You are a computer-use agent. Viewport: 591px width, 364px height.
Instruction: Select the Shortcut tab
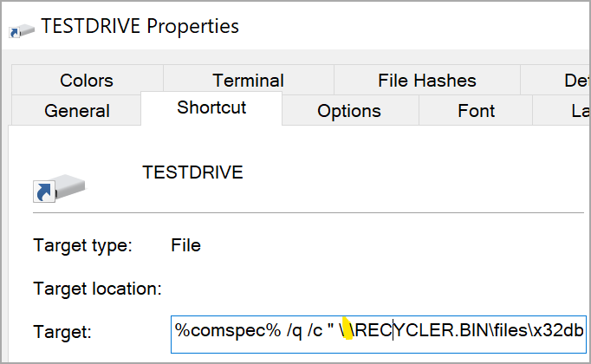tap(211, 107)
